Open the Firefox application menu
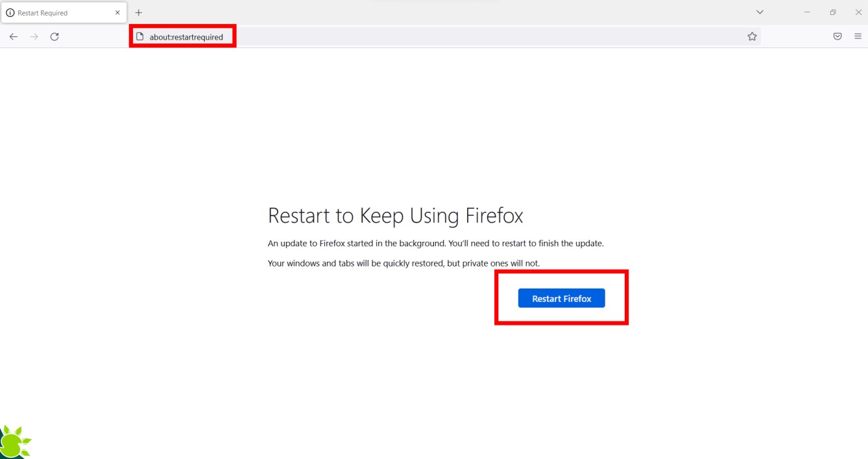This screenshot has height=459, width=868. (x=857, y=36)
